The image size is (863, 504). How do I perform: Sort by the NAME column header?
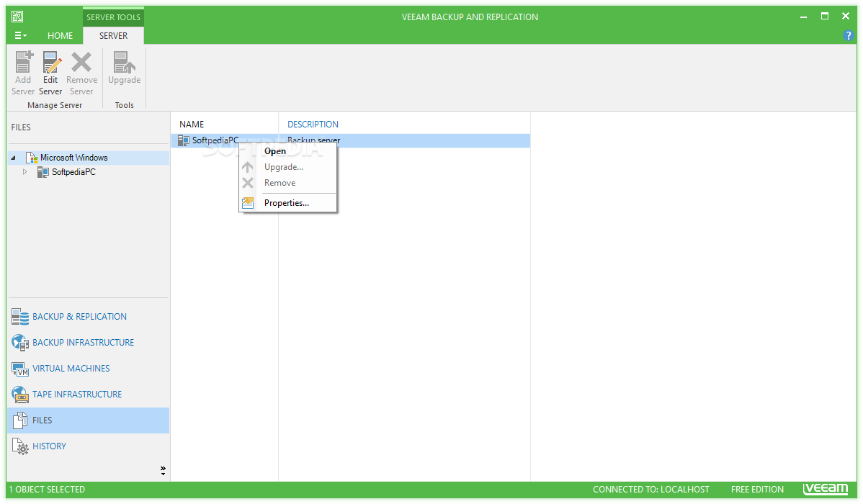click(x=192, y=125)
